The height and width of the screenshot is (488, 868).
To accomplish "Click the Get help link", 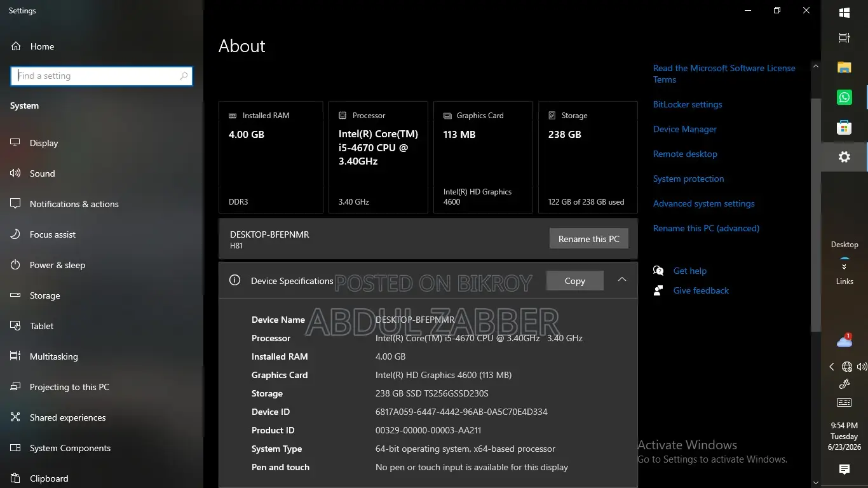I will pos(690,271).
